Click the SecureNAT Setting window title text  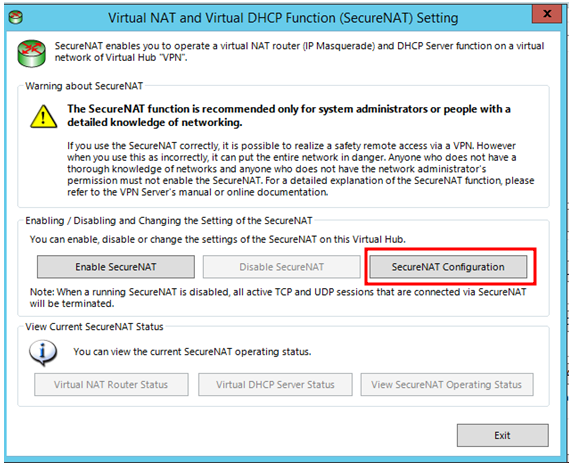pos(283,18)
